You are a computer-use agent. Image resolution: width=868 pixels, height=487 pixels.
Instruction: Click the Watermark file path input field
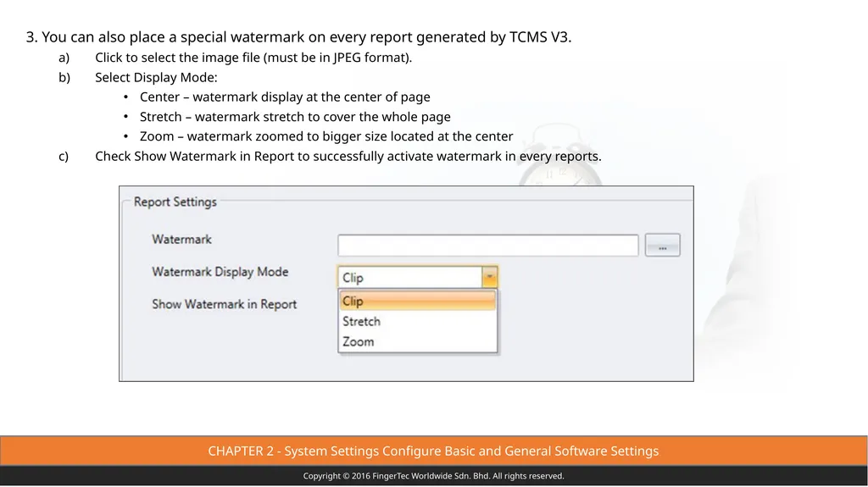pos(487,245)
